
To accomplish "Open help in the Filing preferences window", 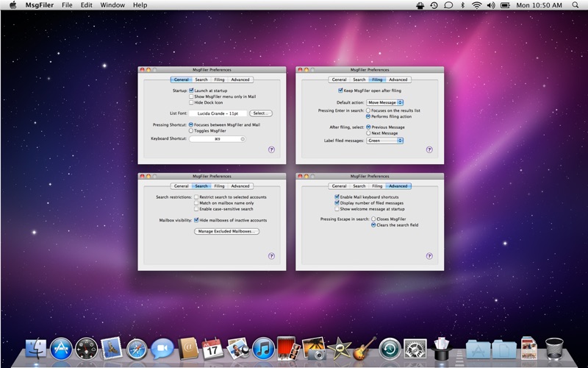I will point(429,149).
